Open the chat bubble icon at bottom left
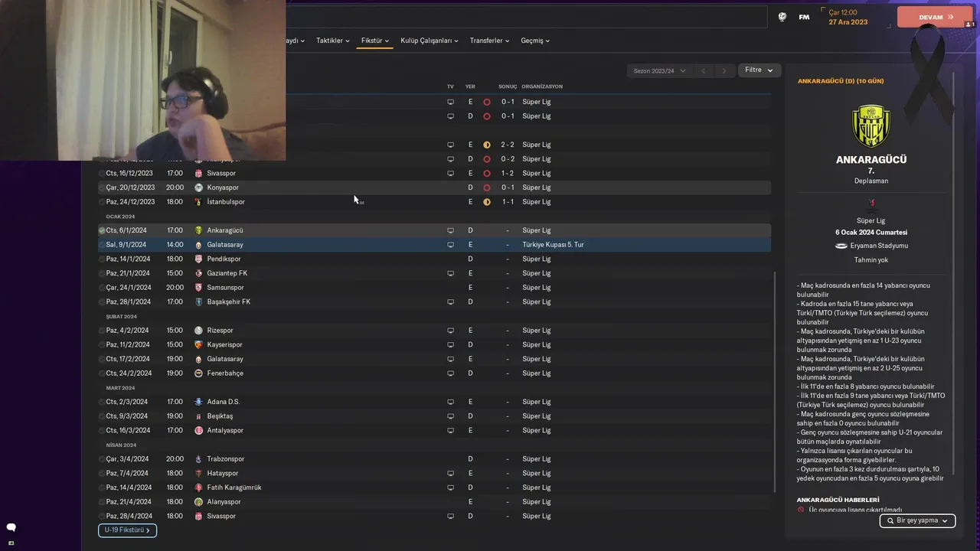Image resolution: width=980 pixels, height=551 pixels. pos(11,527)
